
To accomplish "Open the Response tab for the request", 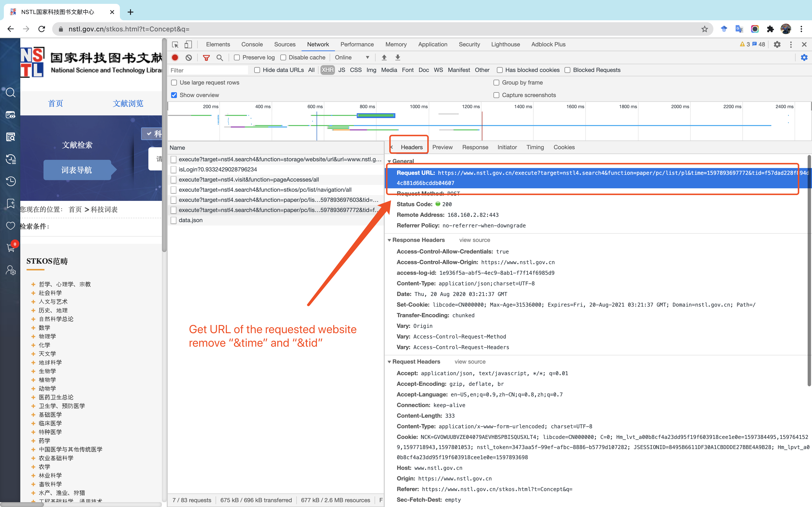I will tap(475, 147).
